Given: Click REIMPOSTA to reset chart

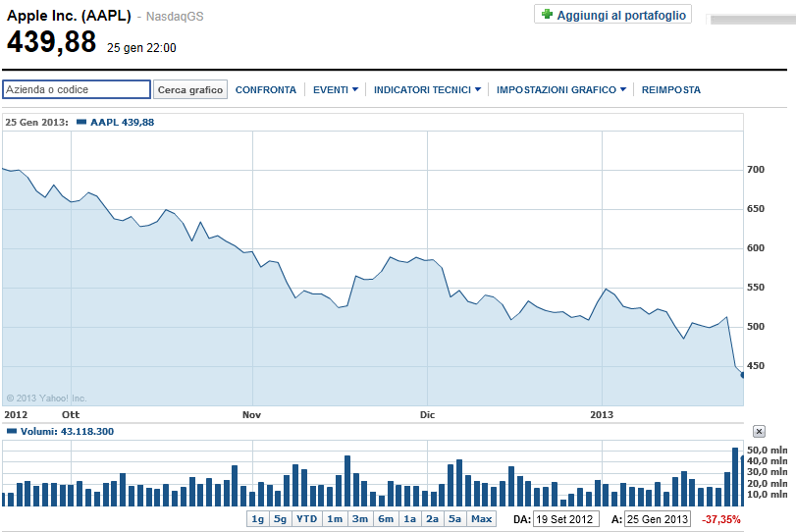Looking at the screenshot, I should coord(671,89).
